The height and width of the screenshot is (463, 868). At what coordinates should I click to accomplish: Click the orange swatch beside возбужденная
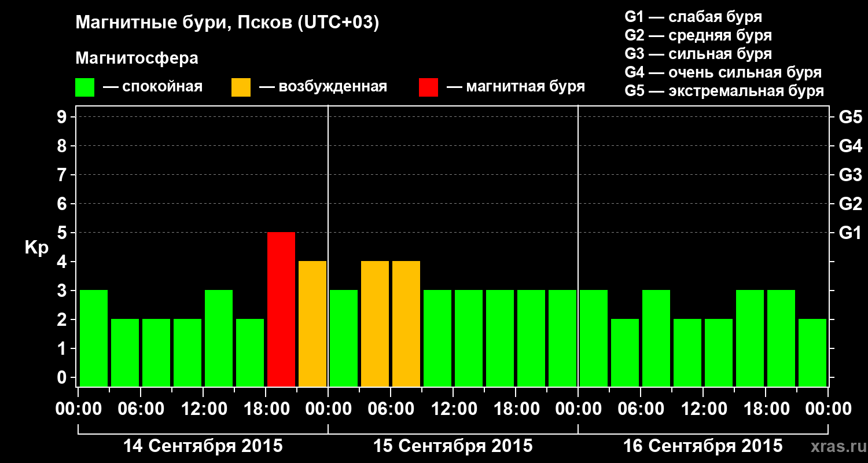[241, 87]
